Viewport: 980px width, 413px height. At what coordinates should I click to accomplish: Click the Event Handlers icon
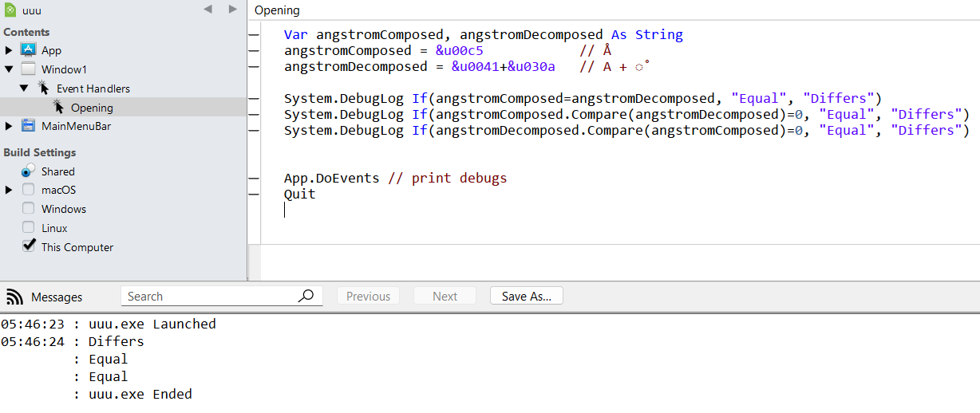coord(43,88)
